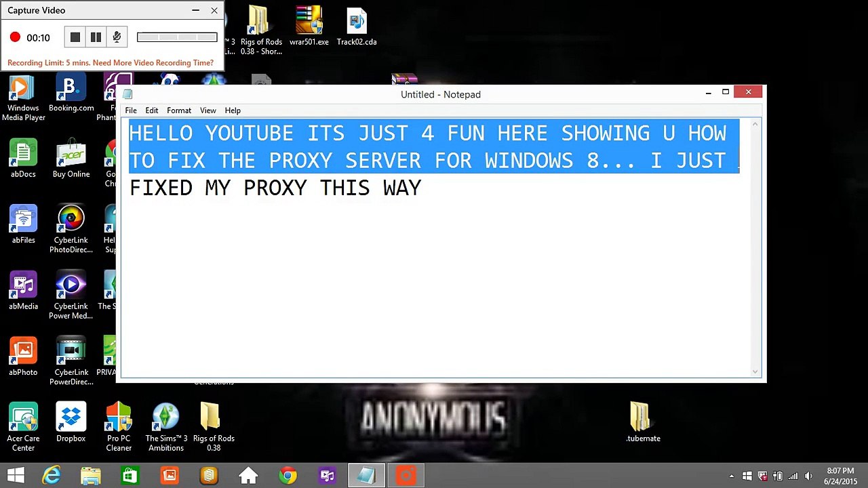Select Rigs of Rods 0.38 folder

[214, 427]
